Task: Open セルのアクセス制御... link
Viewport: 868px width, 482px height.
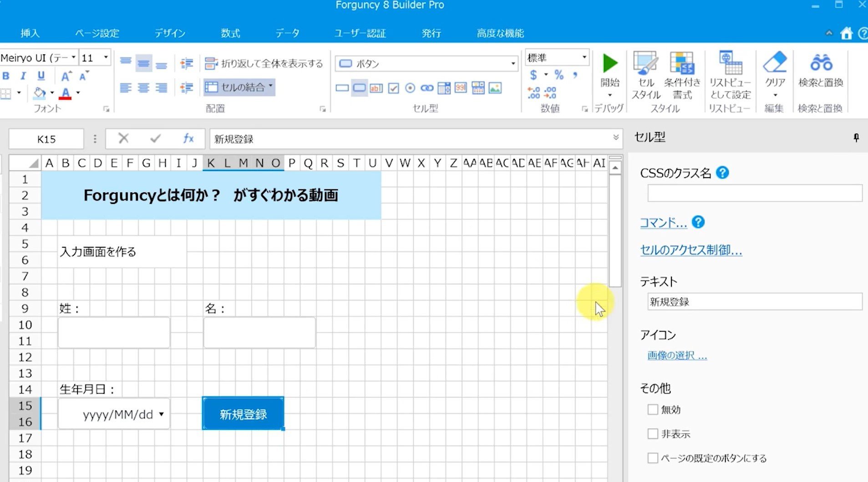Action: click(x=691, y=250)
